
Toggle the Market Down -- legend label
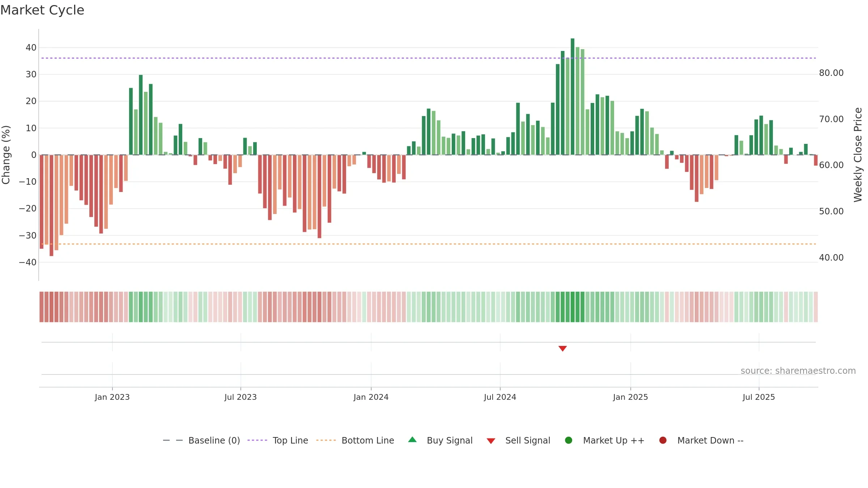tap(710, 440)
